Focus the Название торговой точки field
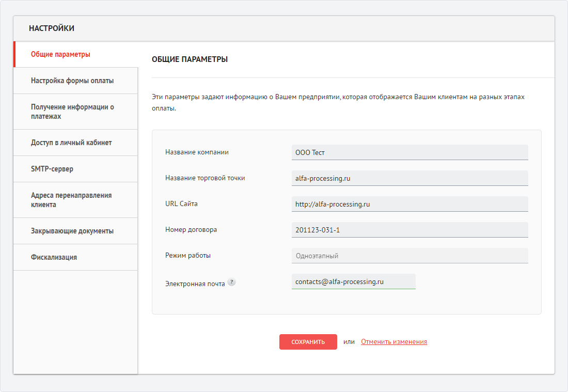This screenshot has width=568, height=392. tap(409, 178)
